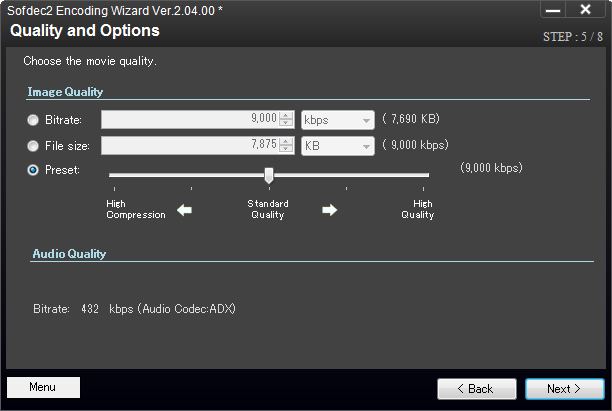Decrease bitrate with the down spinner arrow
The image size is (612, 411).
pyautogui.click(x=287, y=124)
